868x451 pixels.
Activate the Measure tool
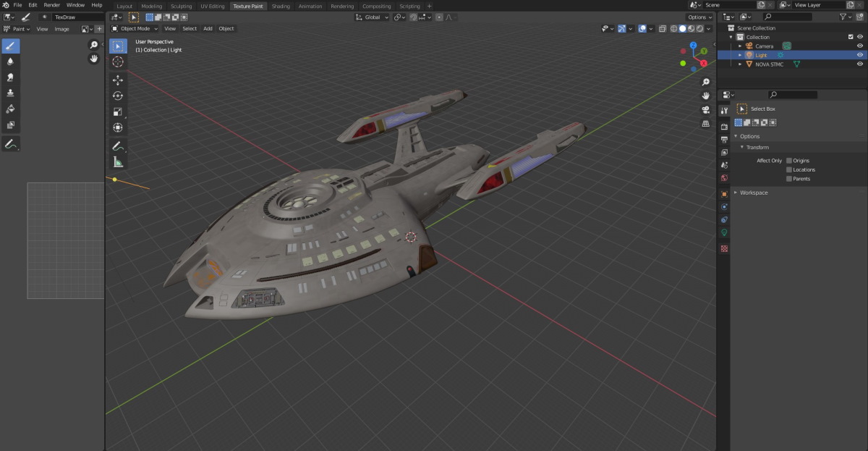118,162
